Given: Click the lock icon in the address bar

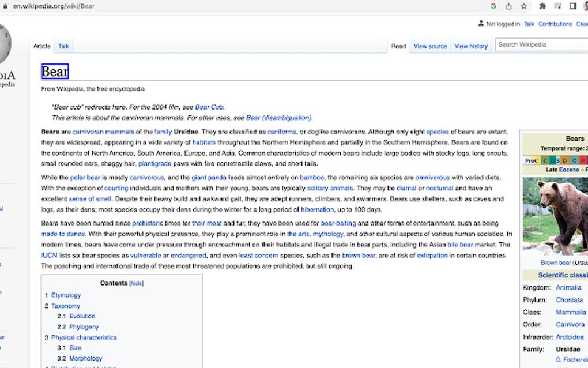Looking at the screenshot, I should tap(5, 6).
